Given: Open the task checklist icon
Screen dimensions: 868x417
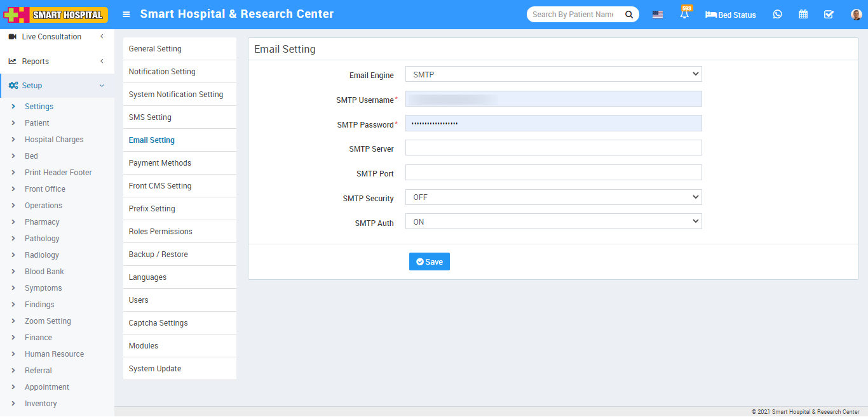Looking at the screenshot, I should tap(829, 15).
